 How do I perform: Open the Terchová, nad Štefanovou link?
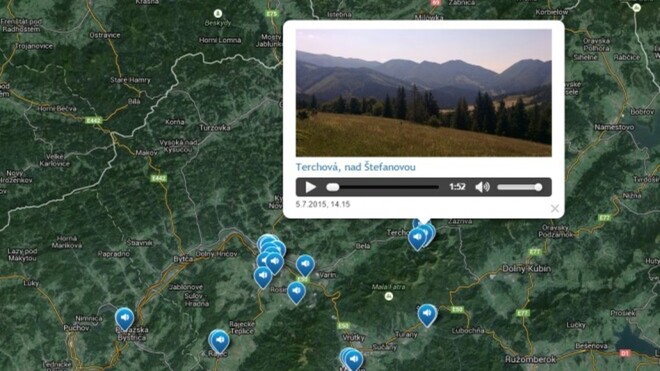pyautogui.click(x=355, y=167)
